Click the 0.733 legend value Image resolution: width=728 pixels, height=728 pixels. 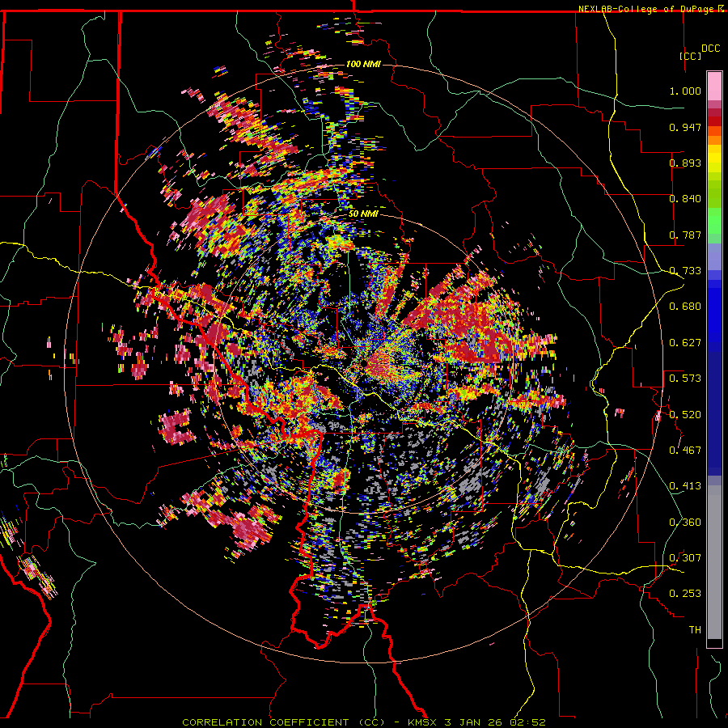(x=685, y=271)
